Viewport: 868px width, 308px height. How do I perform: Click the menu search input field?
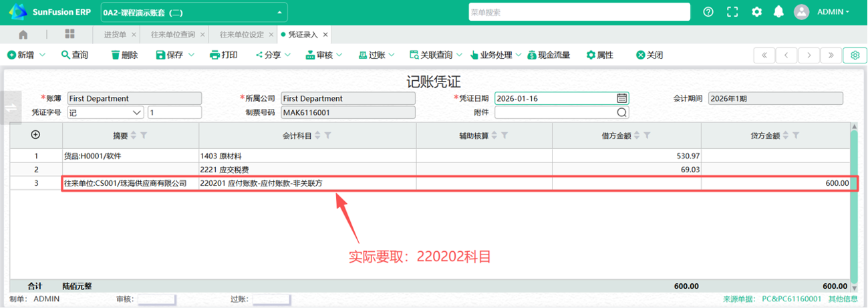578,12
